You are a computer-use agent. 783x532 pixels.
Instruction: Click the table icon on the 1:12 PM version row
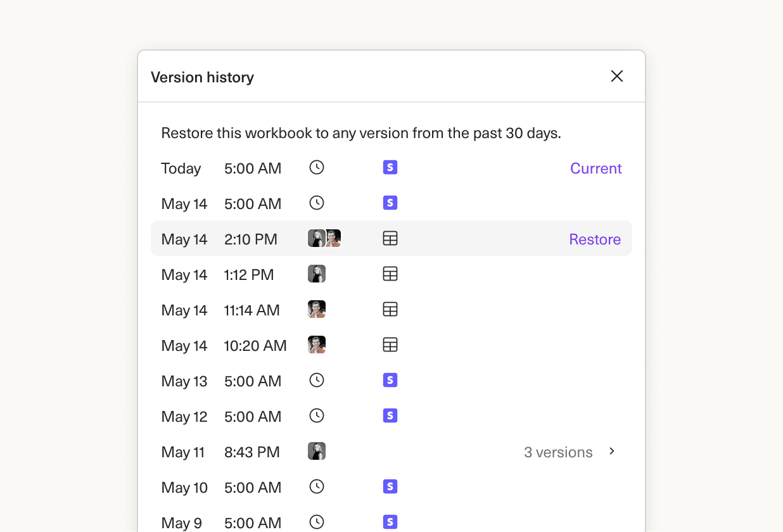(x=390, y=274)
